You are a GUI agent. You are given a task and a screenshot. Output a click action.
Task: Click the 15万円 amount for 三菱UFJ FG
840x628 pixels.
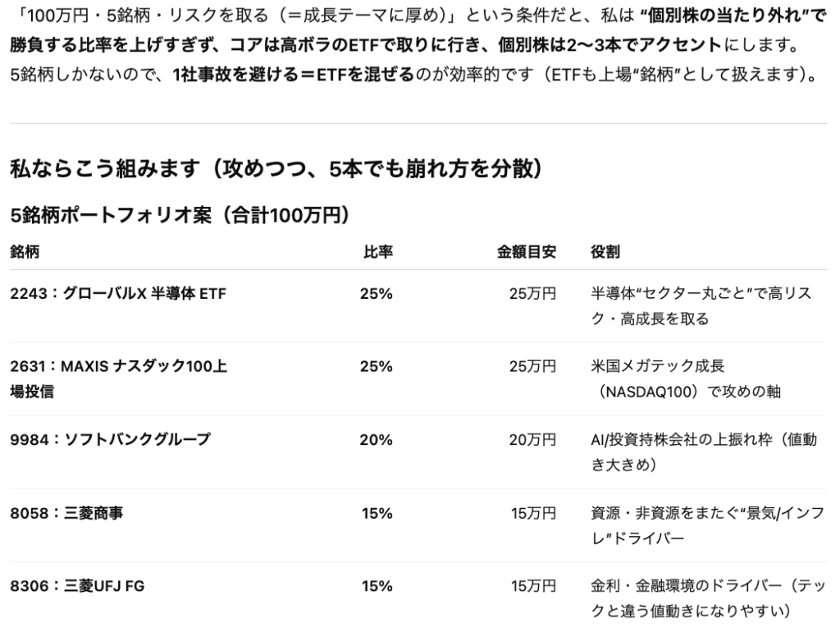532,586
